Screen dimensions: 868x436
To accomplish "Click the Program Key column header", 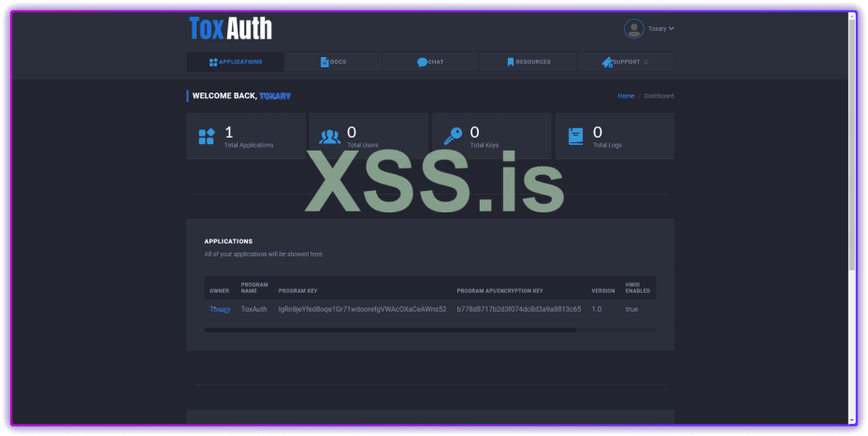I will 297,291.
